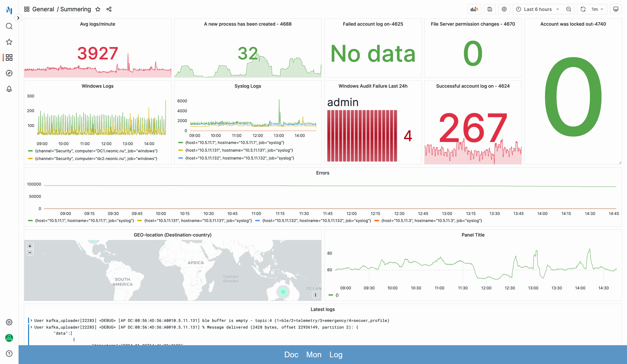Open user profile avatar
This screenshot has width=627, height=364.
(x=9, y=338)
